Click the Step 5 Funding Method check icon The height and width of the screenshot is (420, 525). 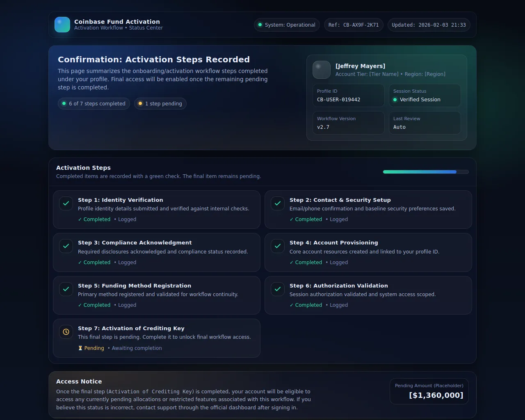tap(66, 289)
